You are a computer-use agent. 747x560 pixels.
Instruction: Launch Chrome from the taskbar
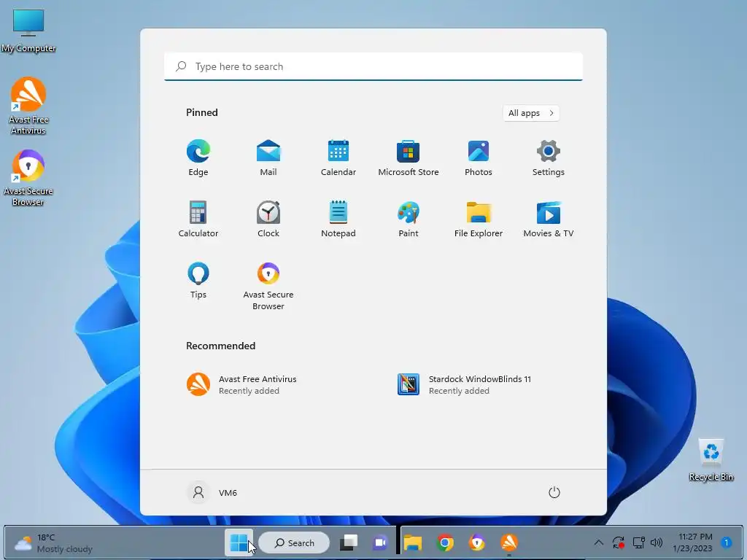pos(445,542)
